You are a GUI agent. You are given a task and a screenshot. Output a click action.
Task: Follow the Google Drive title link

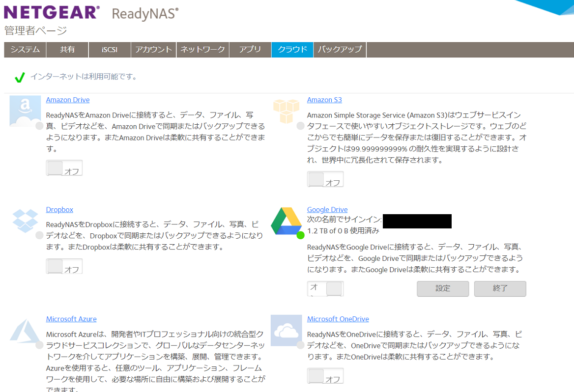[x=327, y=210]
